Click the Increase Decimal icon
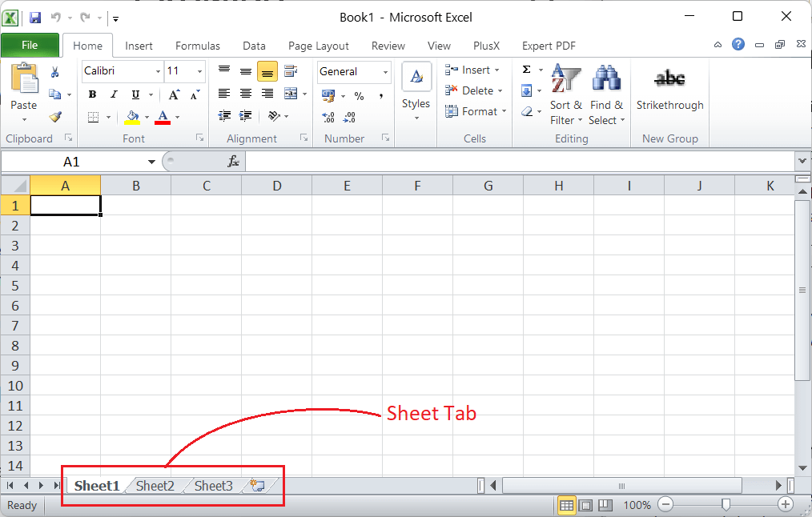Screen dimensions: 812x517 coord(328,116)
